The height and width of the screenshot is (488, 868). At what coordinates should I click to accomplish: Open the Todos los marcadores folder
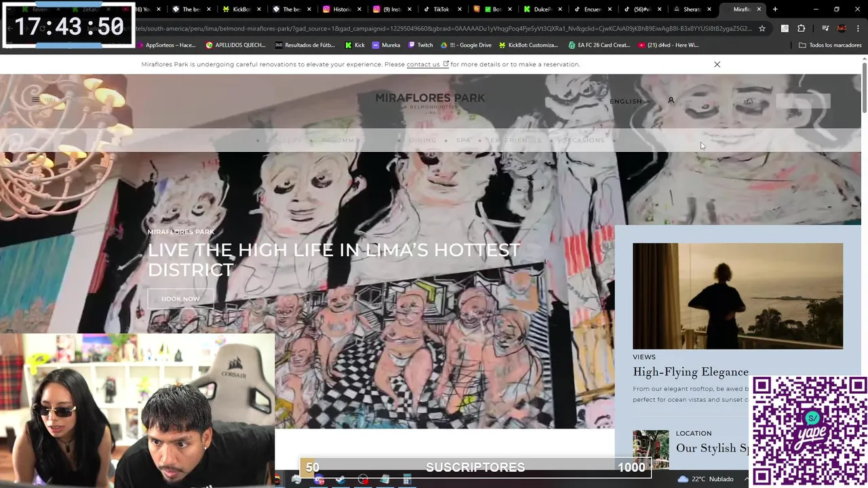pyautogui.click(x=830, y=45)
